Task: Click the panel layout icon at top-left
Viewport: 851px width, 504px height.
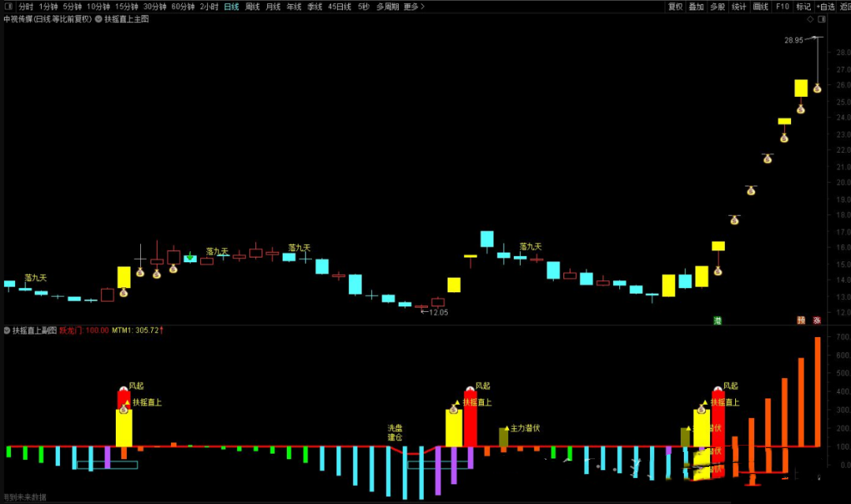Action: click(9, 6)
